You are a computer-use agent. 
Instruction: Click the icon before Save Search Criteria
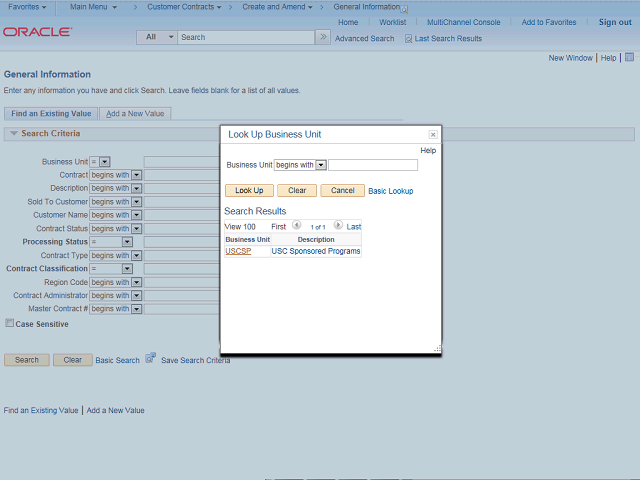pos(150,358)
